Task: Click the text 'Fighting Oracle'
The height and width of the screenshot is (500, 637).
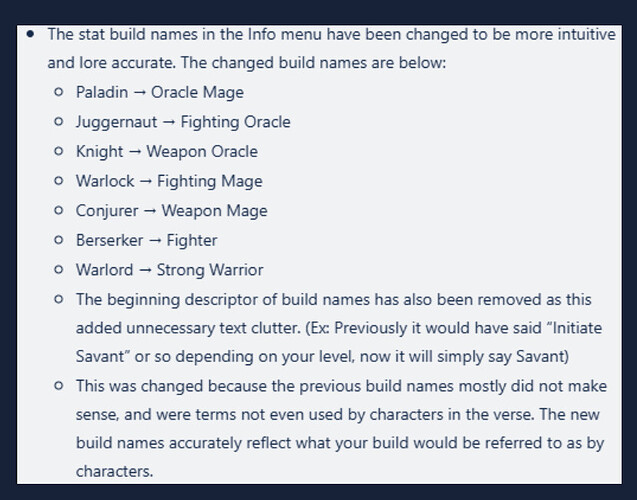Action: [x=236, y=122]
